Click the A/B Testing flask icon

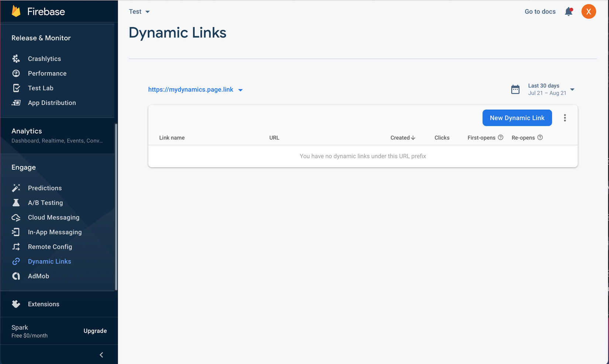[16, 203]
